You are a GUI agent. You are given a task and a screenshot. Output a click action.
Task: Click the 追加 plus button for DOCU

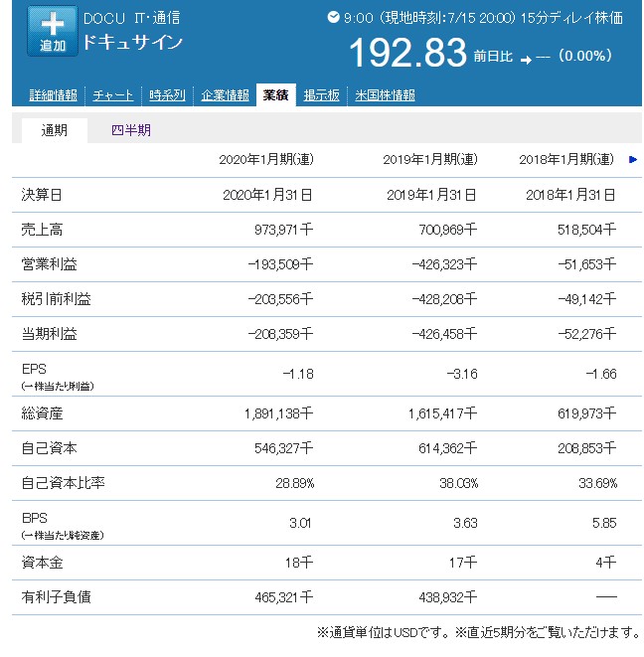pyautogui.click(x=53, y=31)
